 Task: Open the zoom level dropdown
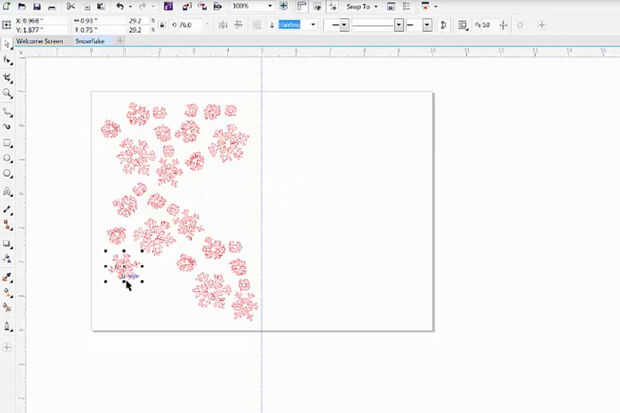click(270, 6)
